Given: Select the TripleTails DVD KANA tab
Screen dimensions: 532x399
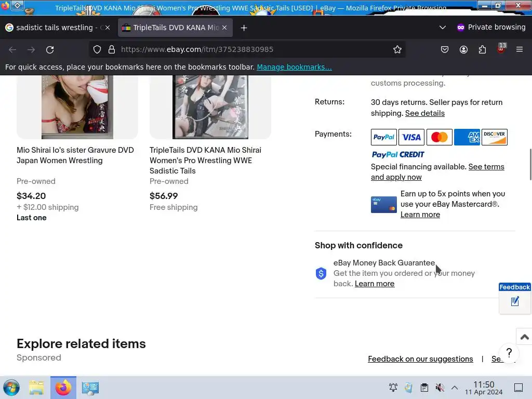Looking at the screenshot, I should [175, 28].
